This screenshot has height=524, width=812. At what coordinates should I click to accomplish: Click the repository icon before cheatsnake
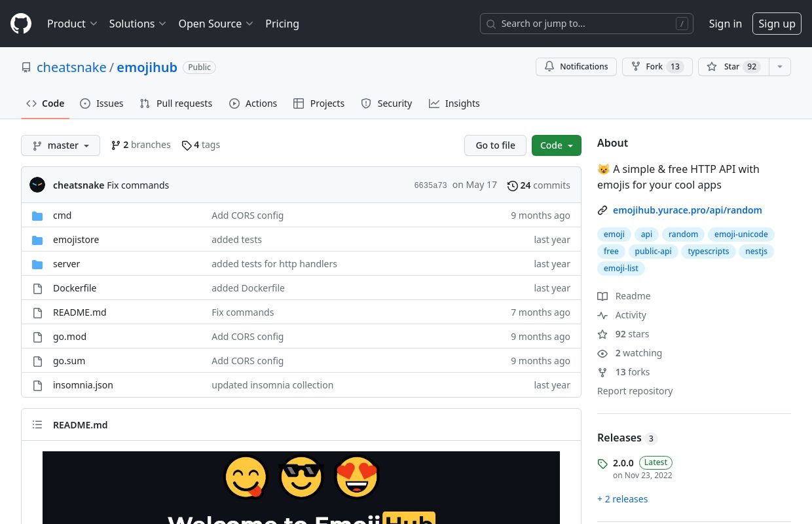click(x=26, y=67)
